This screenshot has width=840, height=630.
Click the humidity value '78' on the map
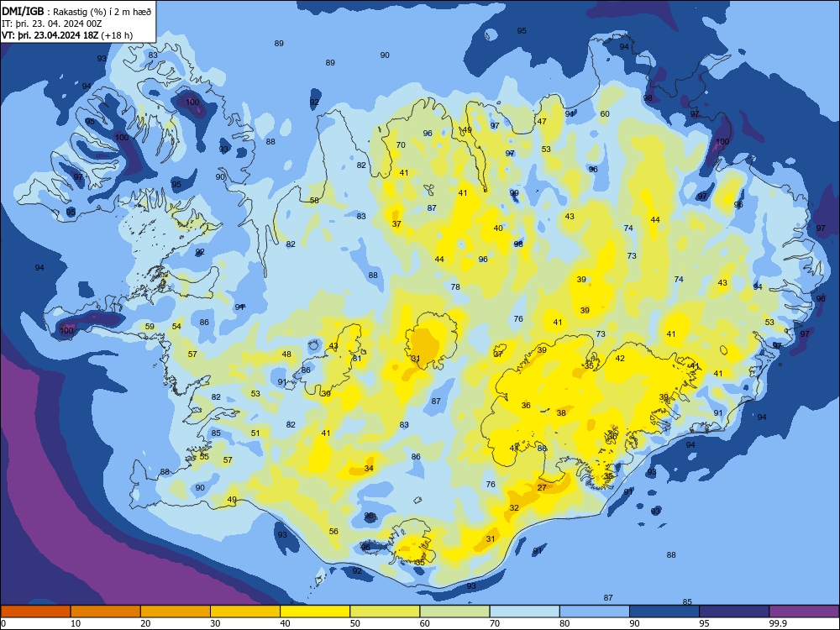(455, 286)
